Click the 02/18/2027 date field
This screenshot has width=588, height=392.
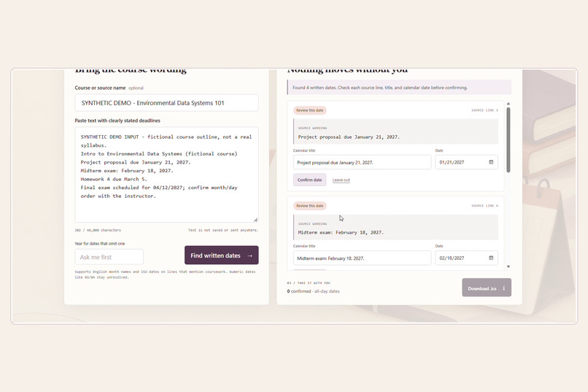pyautogui.click(x=466, y=258)
